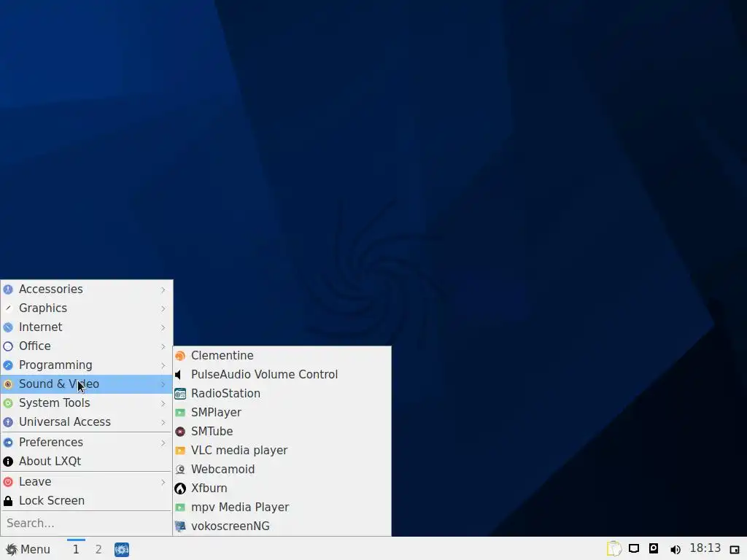Click the SMPlayer green icon
Viewport: 747px width, 560px height.
[180, 413]
